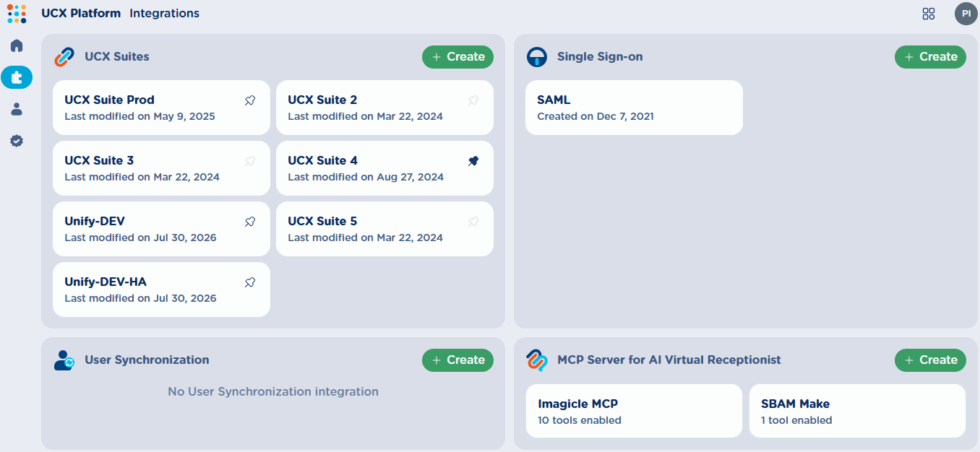The width and height of the screenshot is (980, 452).
Task: Click 'Last modified on Aug 27, 2024' text
Action: tap(366, 177)
